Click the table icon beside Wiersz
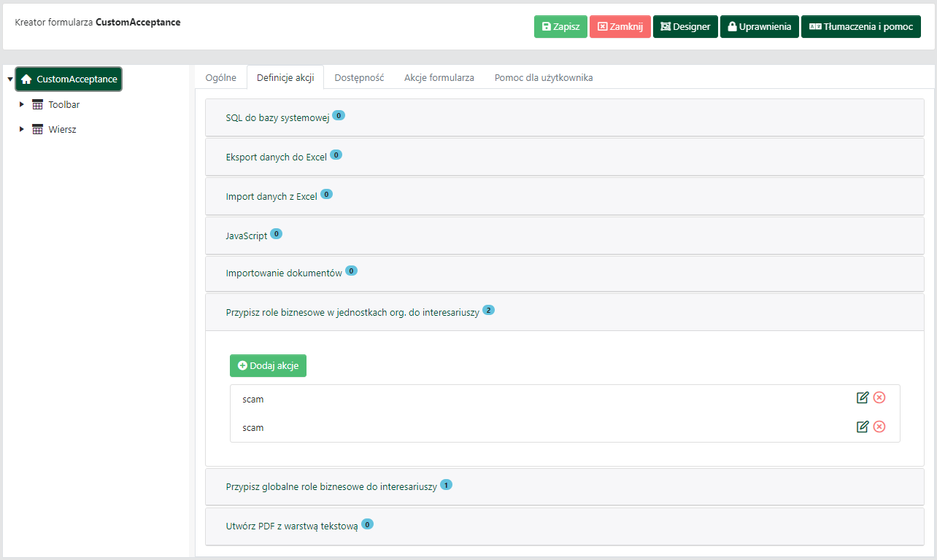This screenshot has width=937, height=560. click(x=38, y=130)
